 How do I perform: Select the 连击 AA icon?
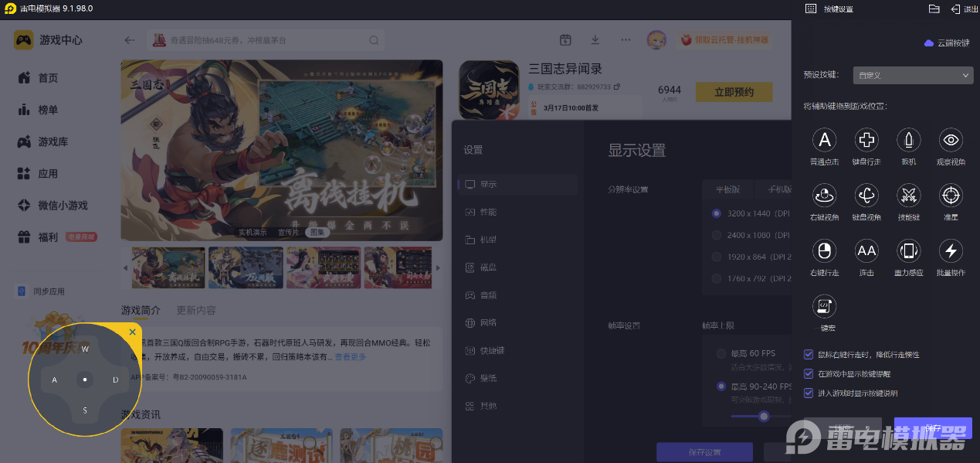(866, 250)
